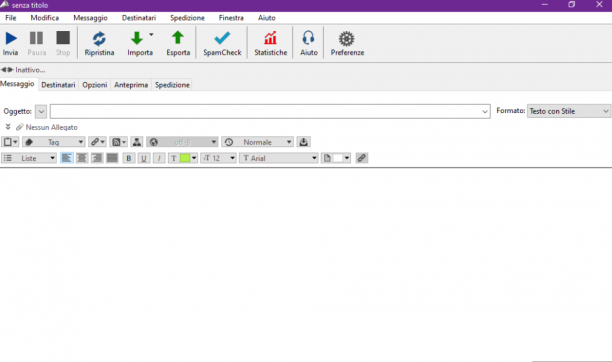Run SpamCheck checkmark tool
Screen dimensions: 612x362
(x=222, y=38)
